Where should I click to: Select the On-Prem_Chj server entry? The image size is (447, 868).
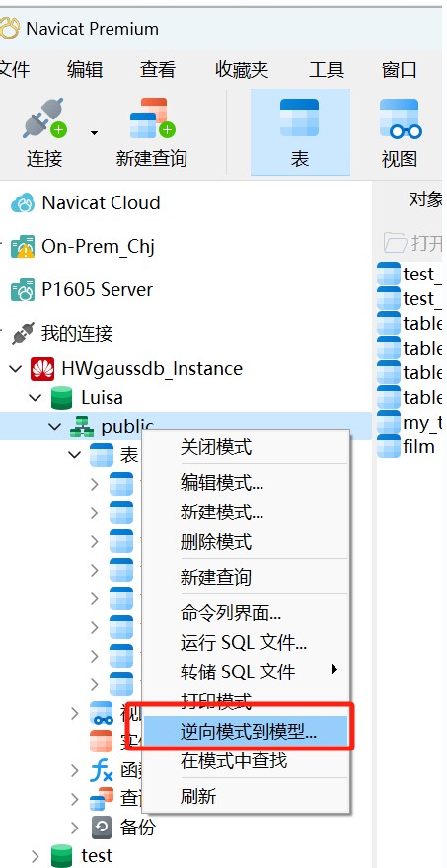(x=98, y=246)
